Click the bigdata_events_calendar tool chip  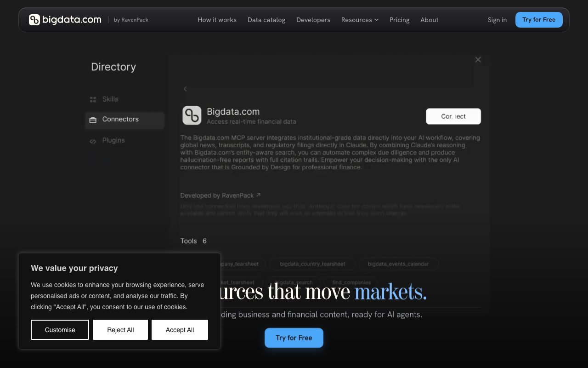pyautogui.click(x=398, y=264)
